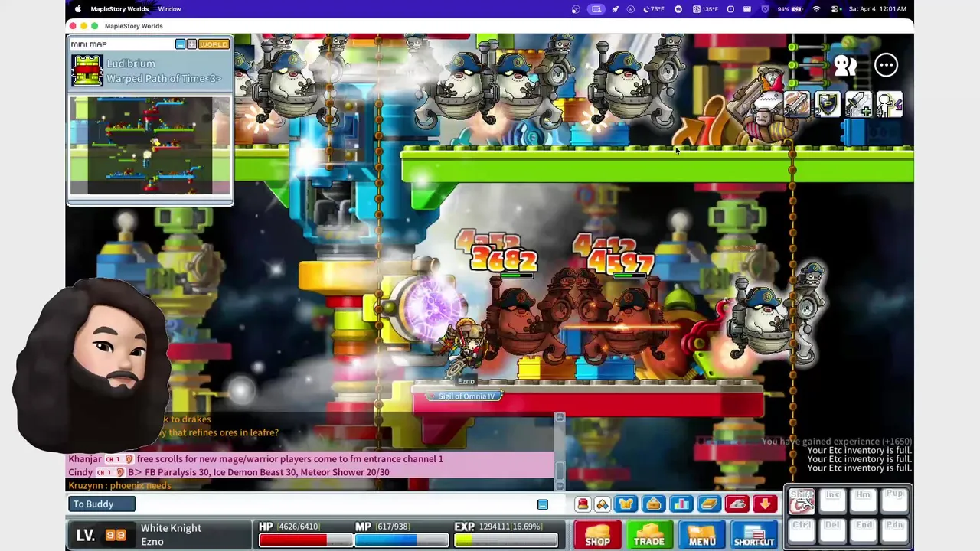Image resolution: width=980 pixels, height=551 pixels.
Task: Open the Inventory bag icon
Action: 653,504
